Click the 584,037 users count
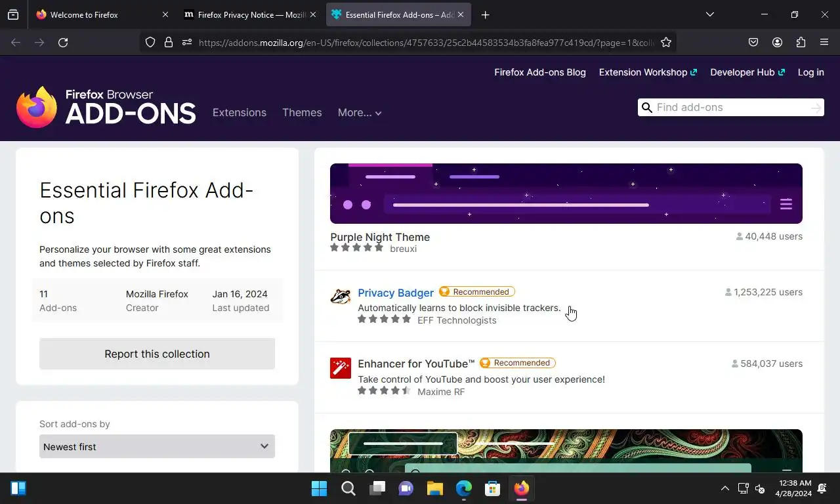Viewport: 840px width, 504px height. pos(766,364)
